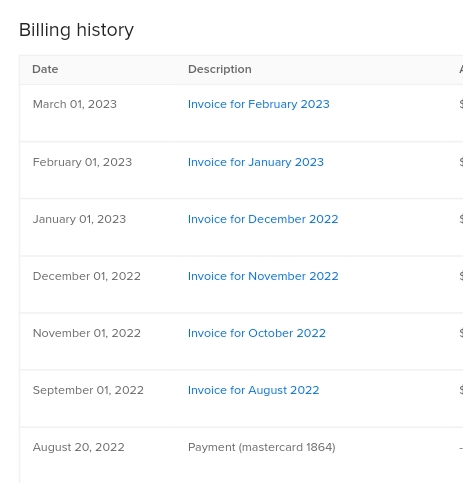
Task: Open Invoice for October 2022
Action: [257, 333]
